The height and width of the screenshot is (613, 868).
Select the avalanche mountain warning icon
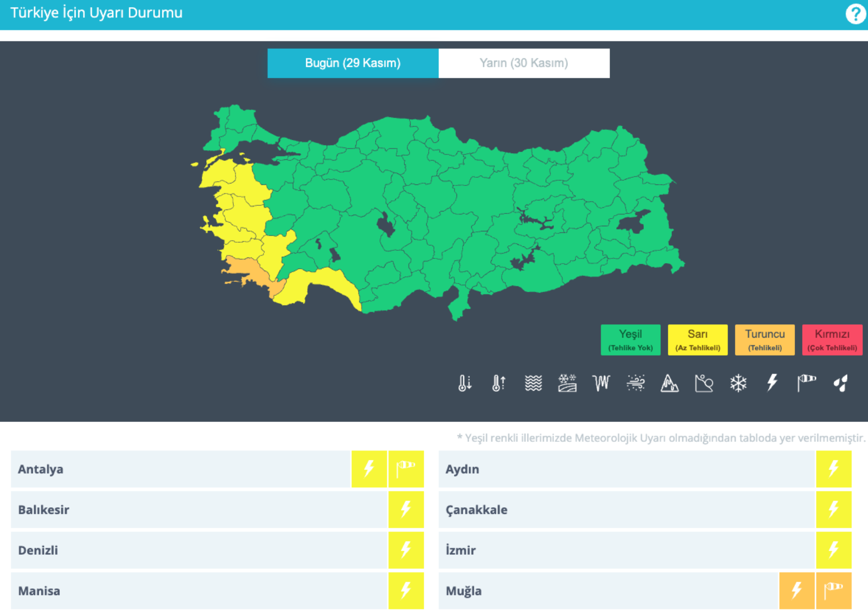tap(669, 383)
